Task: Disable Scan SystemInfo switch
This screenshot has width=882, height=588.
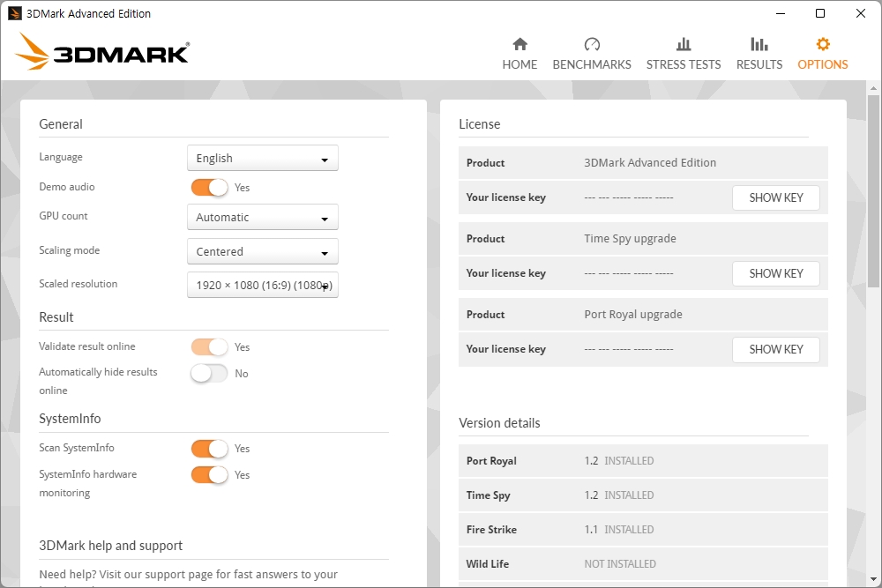Action: [209, 448]
